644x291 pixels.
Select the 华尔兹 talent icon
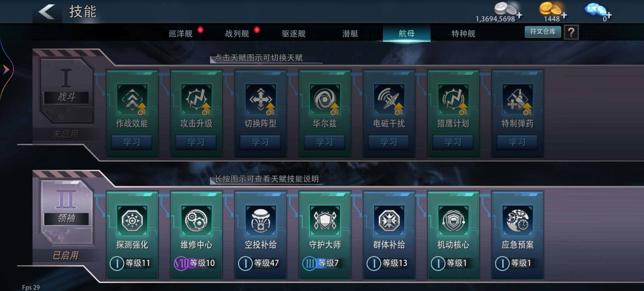(x=325, y=99)
